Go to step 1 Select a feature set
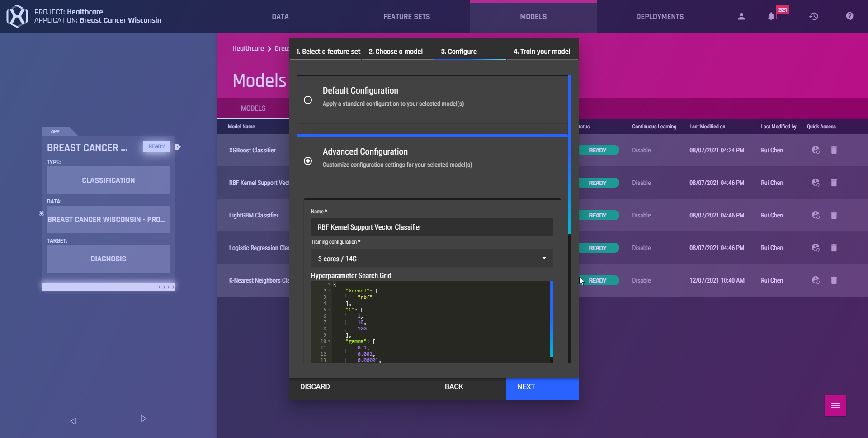The height and width of the screenshot is (438, 868). (328, 52)
